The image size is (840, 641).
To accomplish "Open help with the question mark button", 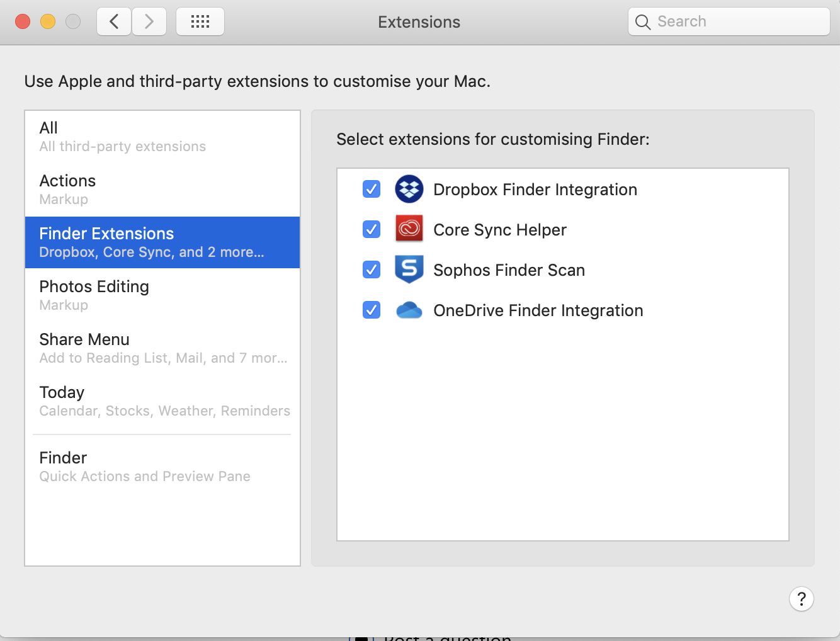I will [x=802, y=599].
